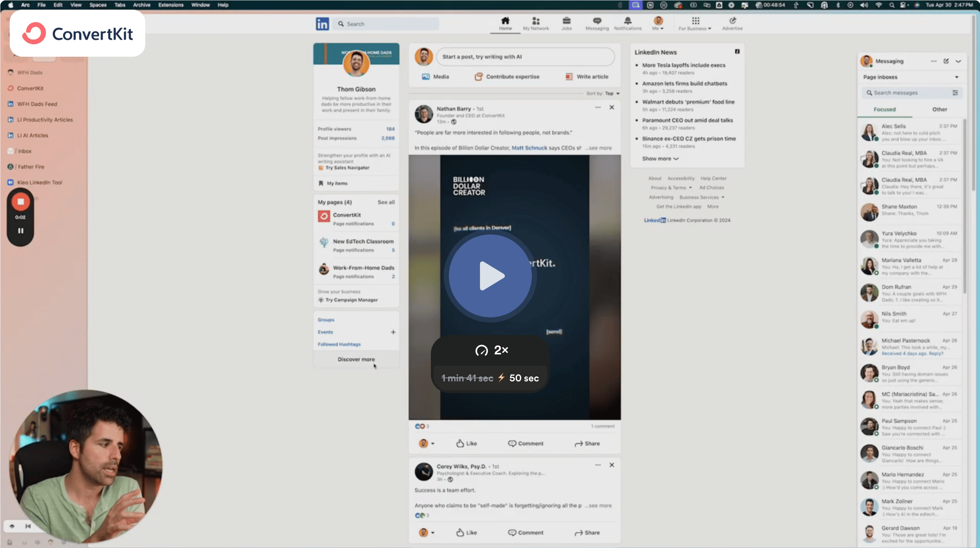
Task: Open the Archive menu
Action: pyautogui.click(x=142, y=5)
